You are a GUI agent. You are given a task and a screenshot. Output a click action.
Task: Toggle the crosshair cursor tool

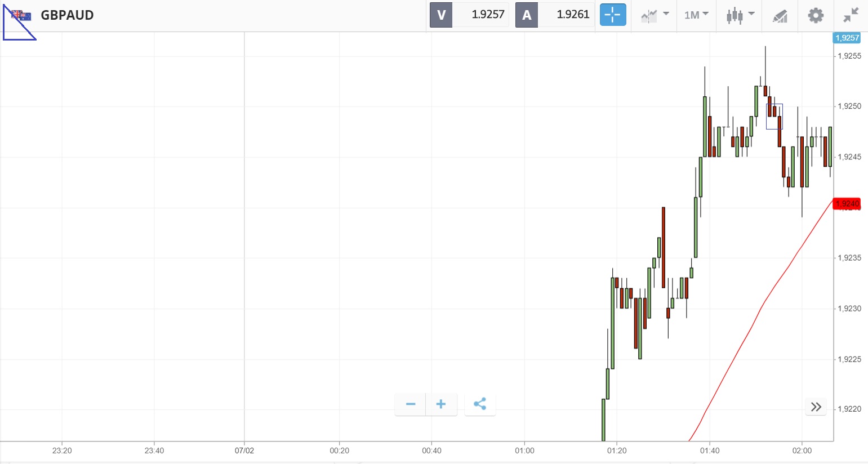pos(613,15)
